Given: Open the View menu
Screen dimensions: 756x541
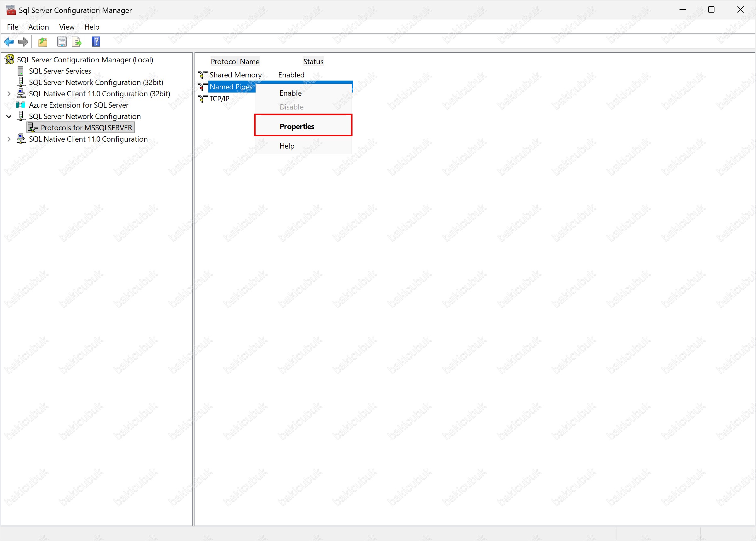Looking at the screenshot, I should click(67, 27).
